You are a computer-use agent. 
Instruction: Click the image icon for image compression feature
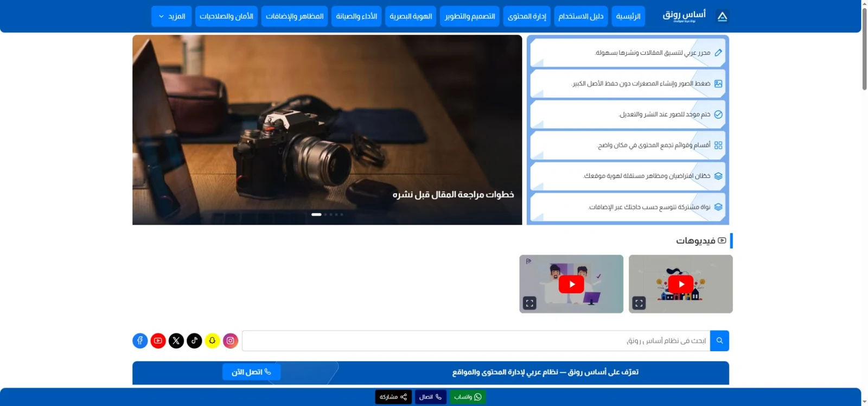tap(718, 84)
